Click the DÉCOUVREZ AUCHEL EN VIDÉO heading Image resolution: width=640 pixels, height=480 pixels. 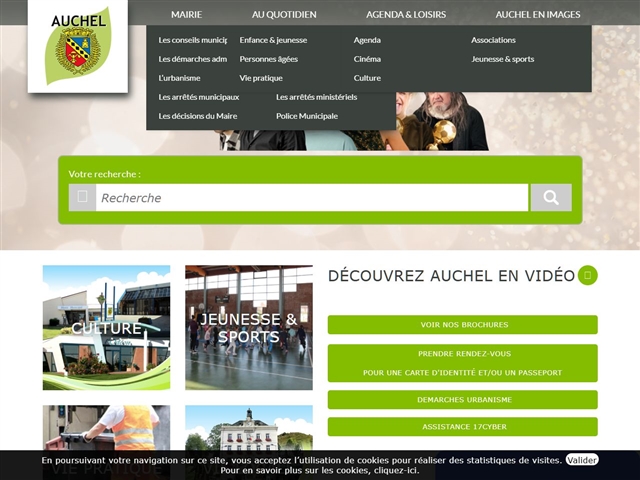(451, 276)
